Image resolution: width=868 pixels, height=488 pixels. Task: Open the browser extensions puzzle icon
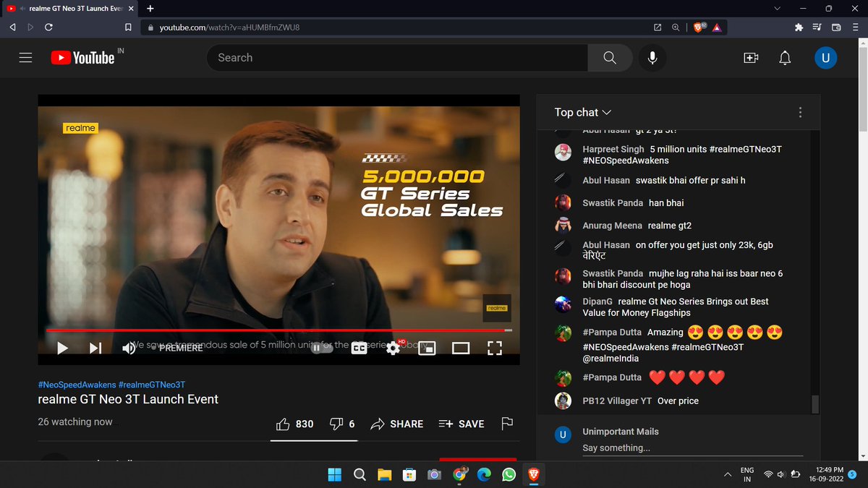(799, 27)
